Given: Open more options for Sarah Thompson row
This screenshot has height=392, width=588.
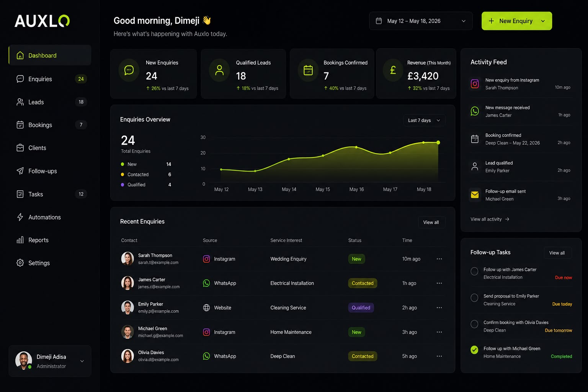Looking at the screenshot, I should (439, 259).
